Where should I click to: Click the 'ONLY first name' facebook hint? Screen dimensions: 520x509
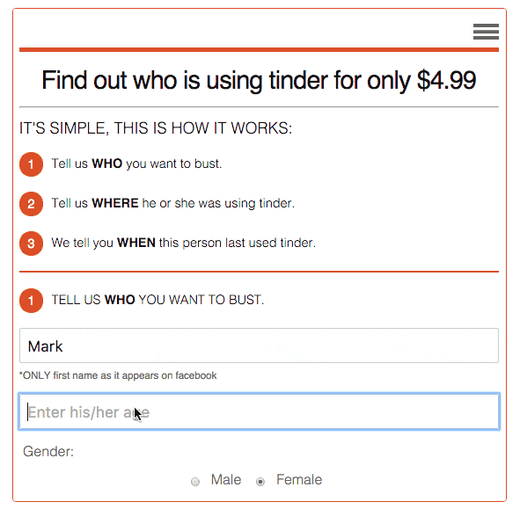[x=118, y=375]
